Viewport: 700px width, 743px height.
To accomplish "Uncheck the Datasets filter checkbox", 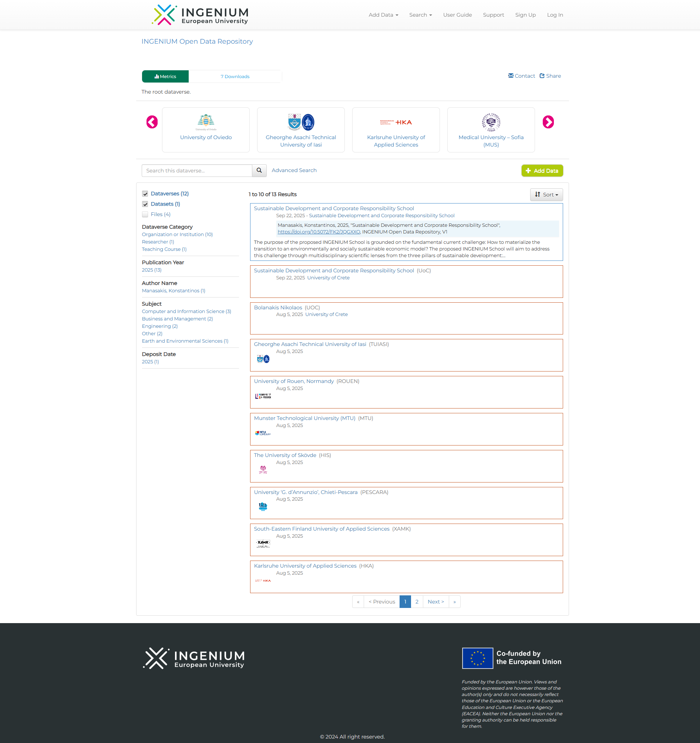I will [x=145, y=204].
